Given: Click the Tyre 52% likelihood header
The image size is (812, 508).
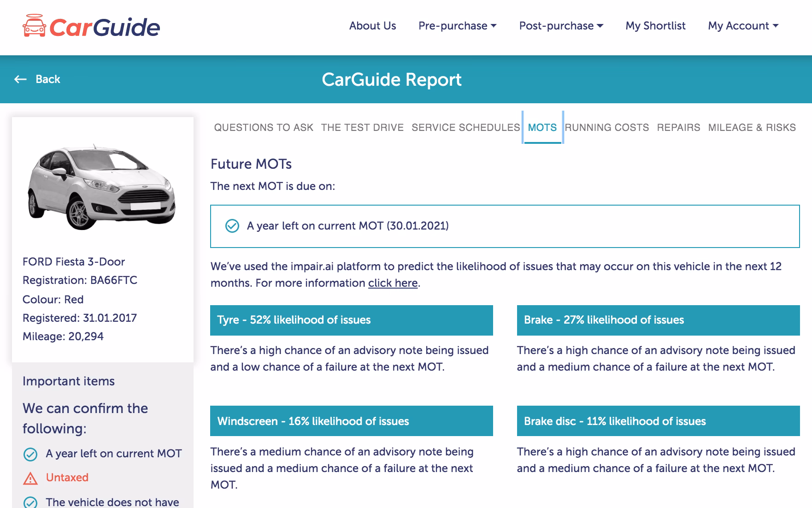Looking at the screenshot, I should (x=351, y=320).
